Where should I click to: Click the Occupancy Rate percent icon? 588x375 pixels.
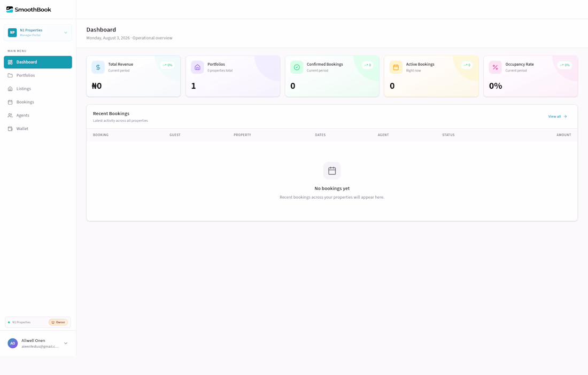pos(495,67)
